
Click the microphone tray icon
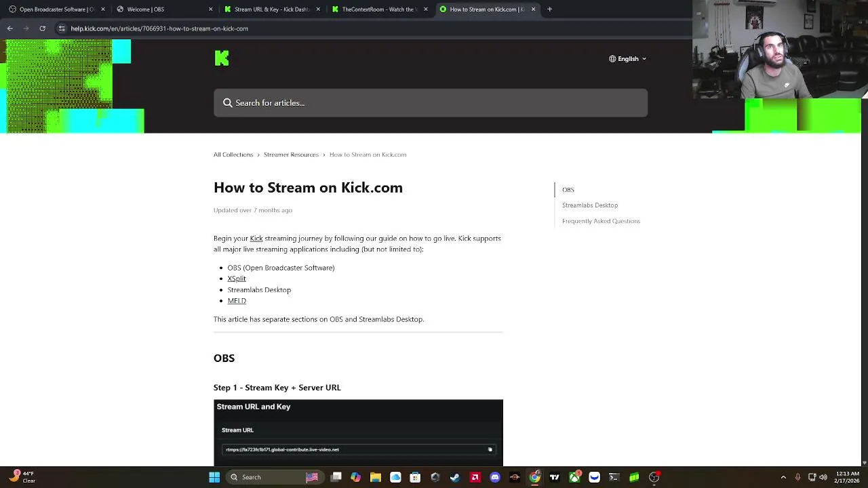[797, 477]
